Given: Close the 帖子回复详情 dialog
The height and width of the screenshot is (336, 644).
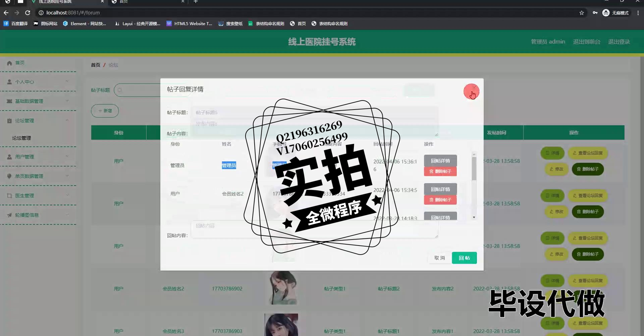Looking at the screenshot, I should pyautogui.click(x=474, y=88).
